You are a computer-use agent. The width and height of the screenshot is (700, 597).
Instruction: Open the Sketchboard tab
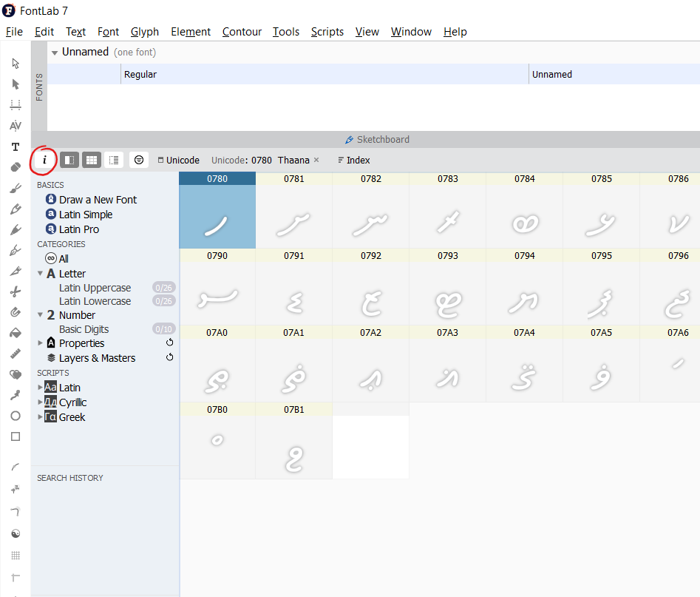pyautogui.click(x=377, y=139)
